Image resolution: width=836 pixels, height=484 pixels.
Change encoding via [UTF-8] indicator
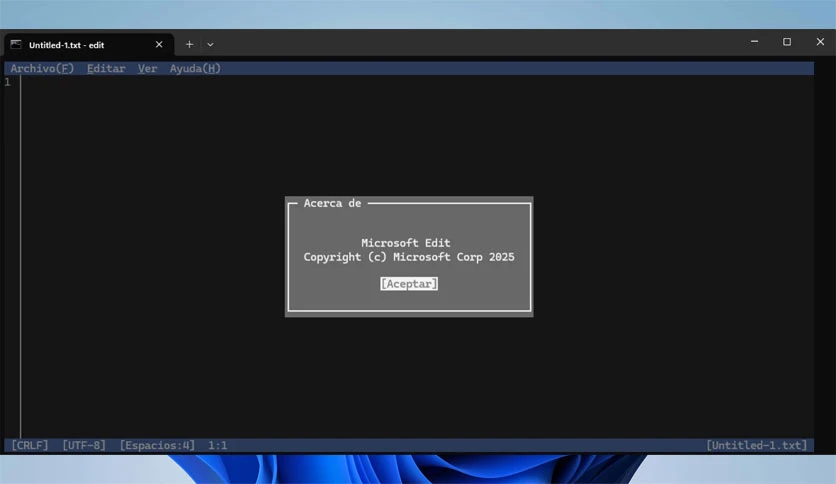coord(84,445)
